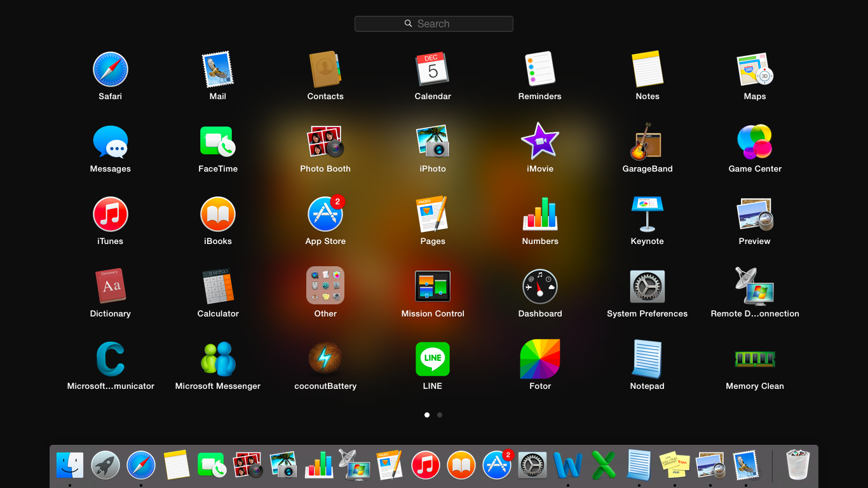The width and height of the screenshot is (868, 488).
Task: Launch Pages from the Dock
Action: [390, 465]
